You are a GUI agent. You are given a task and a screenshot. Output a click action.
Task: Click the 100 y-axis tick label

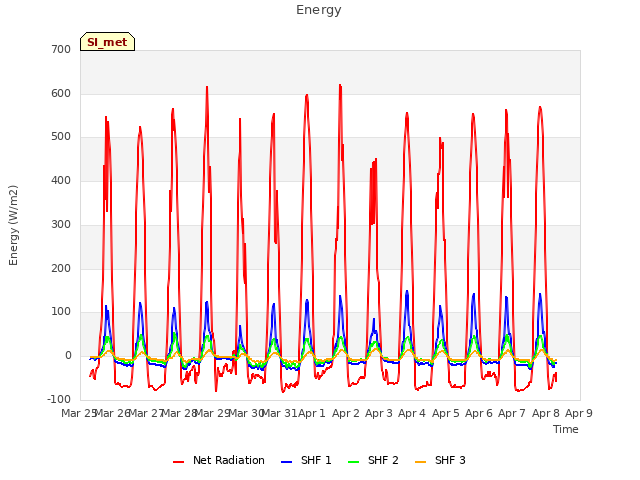[x=61, y=312]
